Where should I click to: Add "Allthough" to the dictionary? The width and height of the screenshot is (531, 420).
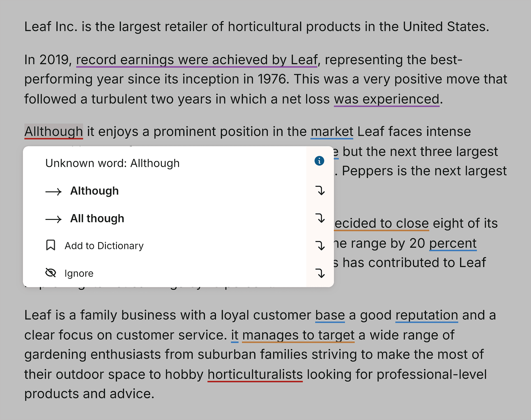pyautogui.click(x=104, y=246)
